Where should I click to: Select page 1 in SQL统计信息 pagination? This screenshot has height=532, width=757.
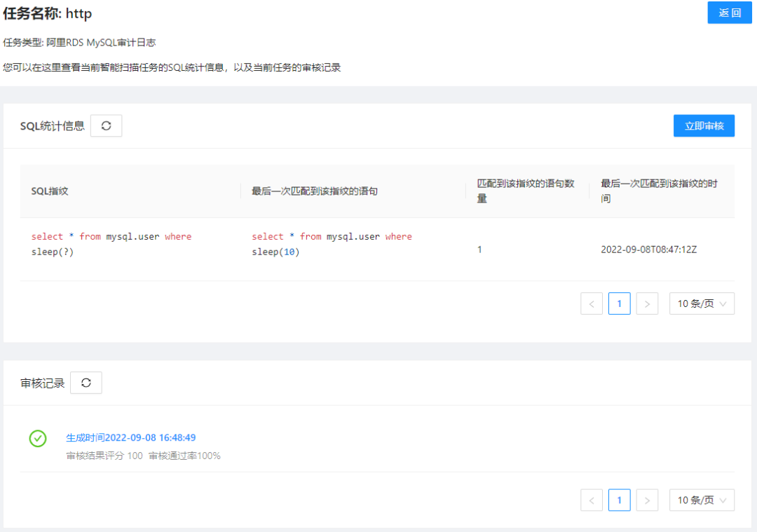[x=620, y=303]
